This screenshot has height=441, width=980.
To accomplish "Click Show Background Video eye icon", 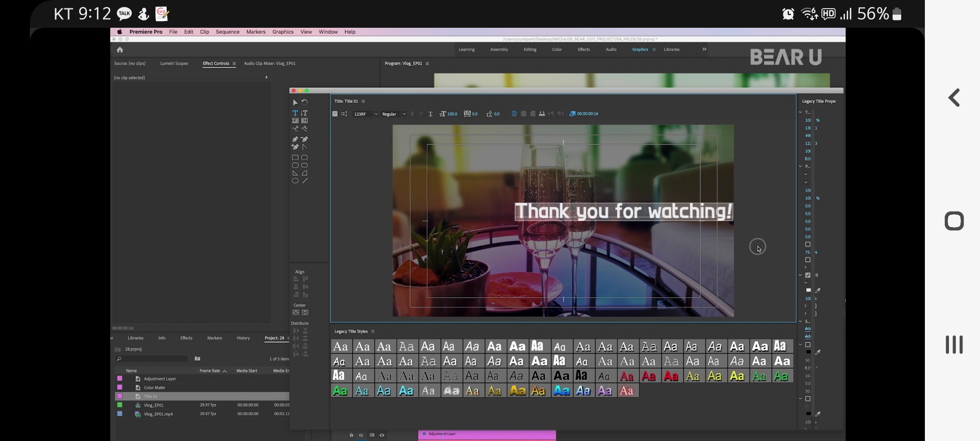I will pos(572,114).
